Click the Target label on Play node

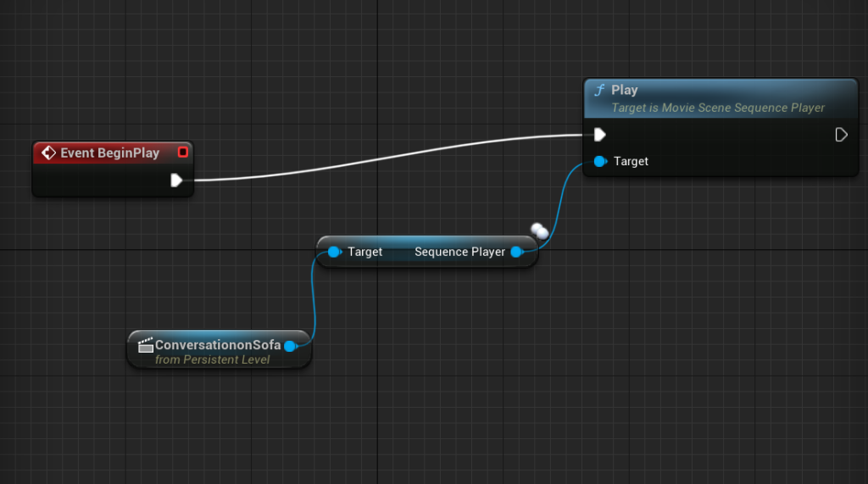631,161
